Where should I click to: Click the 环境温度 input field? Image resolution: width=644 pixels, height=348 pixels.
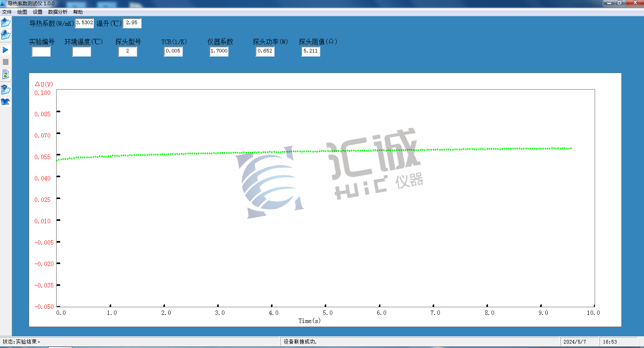tap(82, 52)
